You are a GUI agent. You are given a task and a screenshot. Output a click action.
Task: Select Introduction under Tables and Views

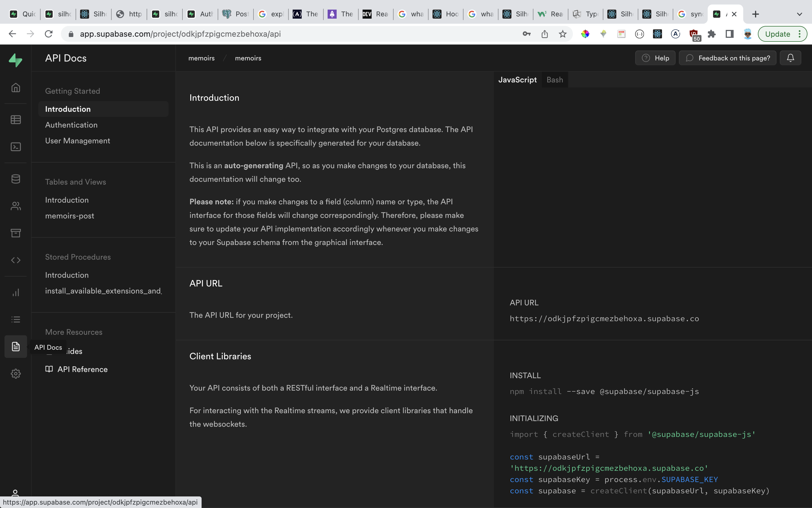click(67, 200)
